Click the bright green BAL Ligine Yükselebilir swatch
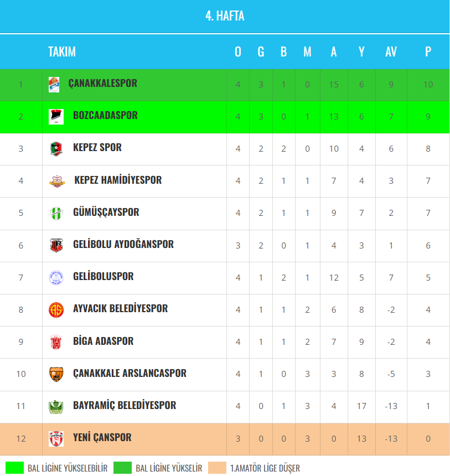Viewport: 450px width, 476px height. [14, 468]
